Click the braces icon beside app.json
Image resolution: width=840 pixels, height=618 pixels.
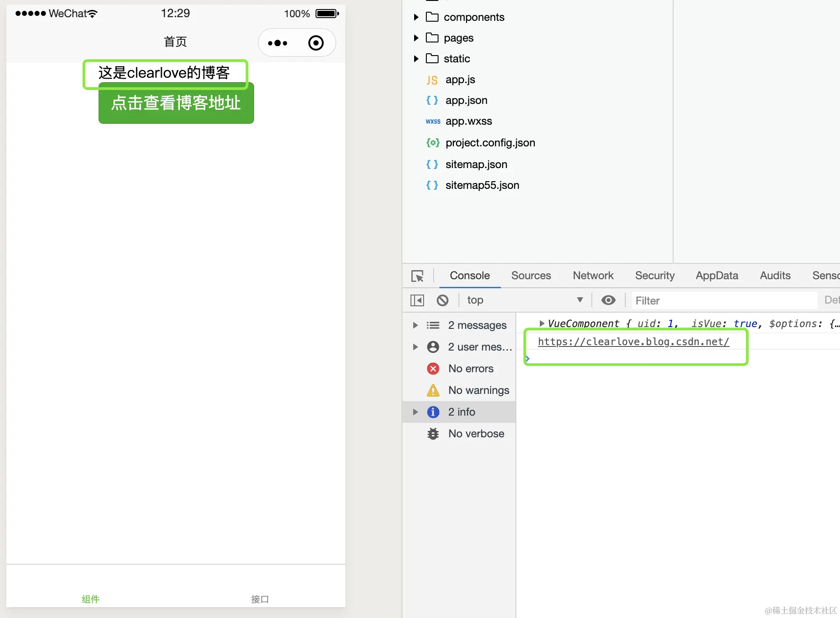(x=432, y=100)
